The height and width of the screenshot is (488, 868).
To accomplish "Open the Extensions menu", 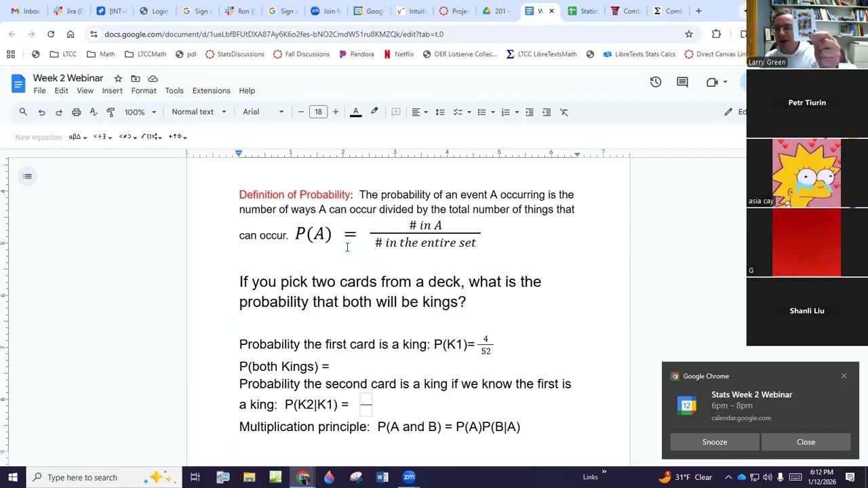I will pos(211,91).
